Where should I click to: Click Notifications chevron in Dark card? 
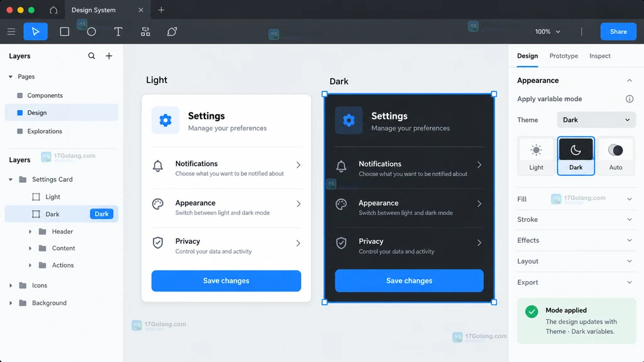click(x=479, y=165)
